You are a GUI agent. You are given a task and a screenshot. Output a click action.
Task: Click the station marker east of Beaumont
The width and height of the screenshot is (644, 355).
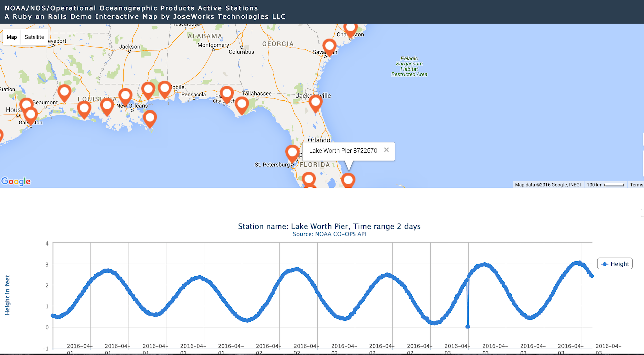[x=64, y=93]
